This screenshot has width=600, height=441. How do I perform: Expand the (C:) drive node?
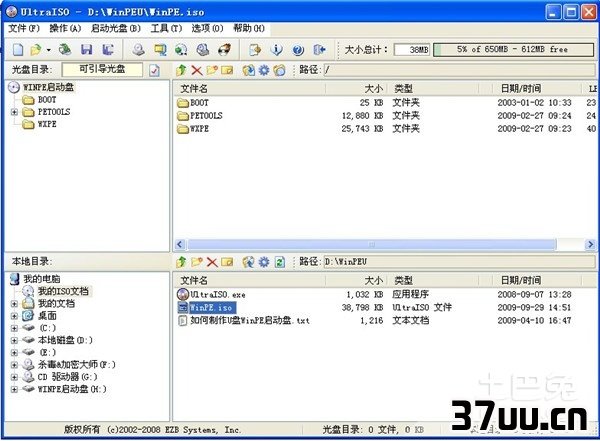coord(14,328)
